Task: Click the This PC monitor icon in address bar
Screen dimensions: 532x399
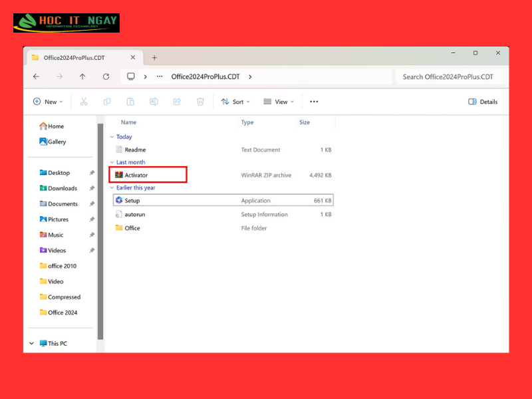Action: coord(130,76)
